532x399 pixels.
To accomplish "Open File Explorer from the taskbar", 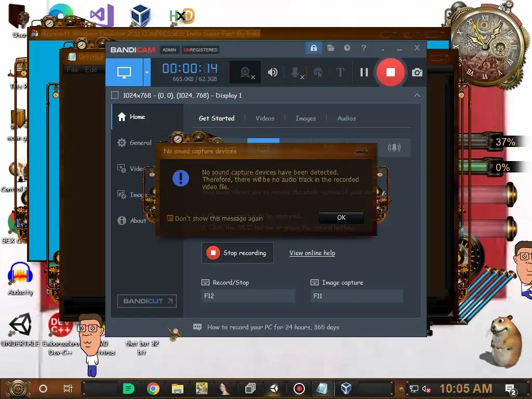I will pyautogui.click(x=178, y=389).
